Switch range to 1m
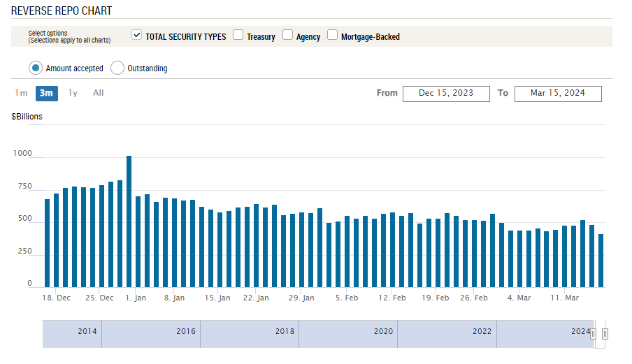This screenshot has height=364, width=632. coord(21,93)
